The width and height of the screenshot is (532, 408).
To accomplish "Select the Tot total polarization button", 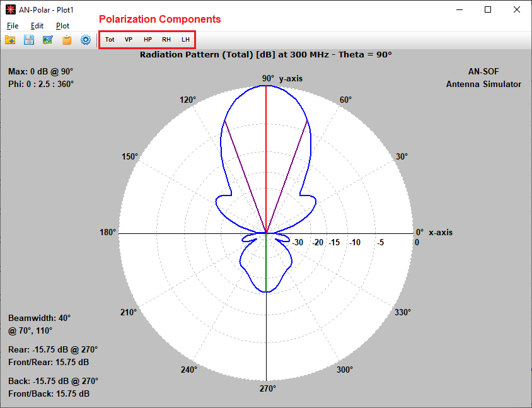I will [110, 40].
